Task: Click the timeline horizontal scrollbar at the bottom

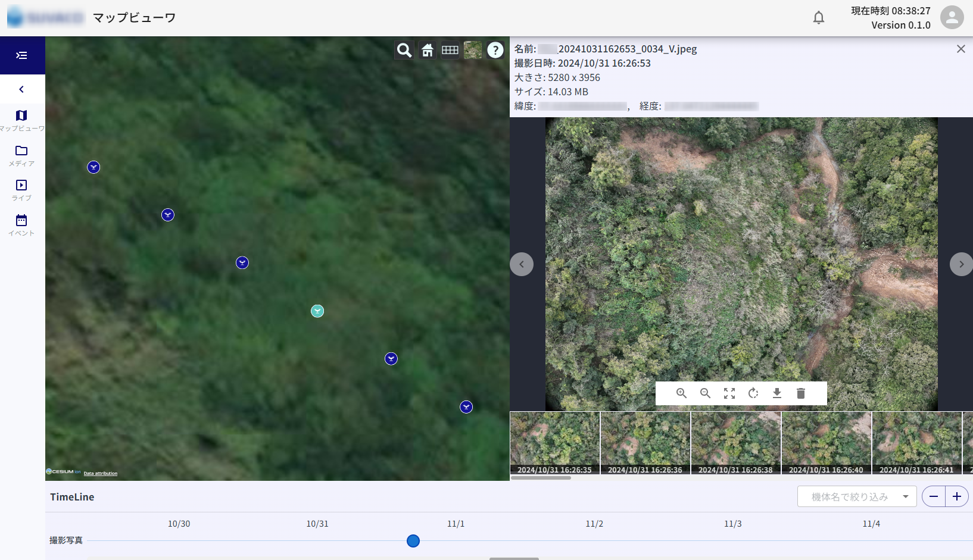Action: pos(514,558)
